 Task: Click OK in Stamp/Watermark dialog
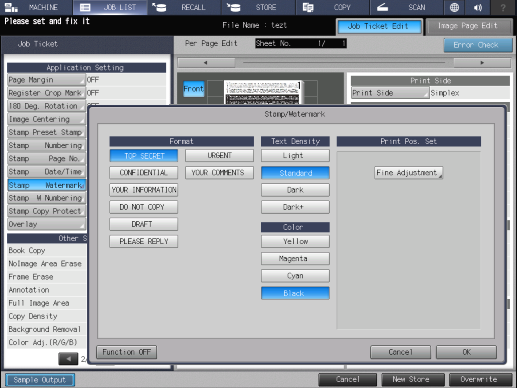click(x=466, y=352)
